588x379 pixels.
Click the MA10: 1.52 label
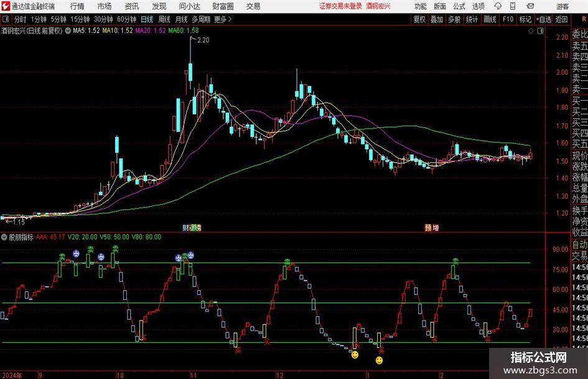coord(118,30)
